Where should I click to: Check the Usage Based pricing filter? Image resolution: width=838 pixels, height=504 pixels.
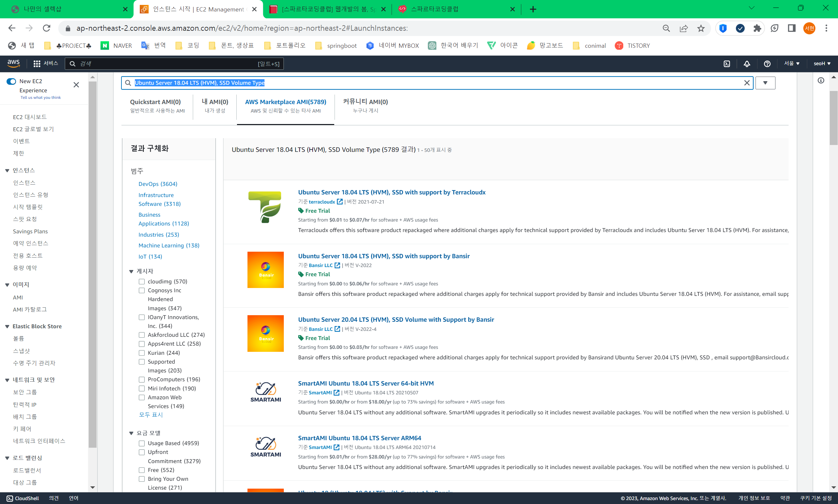pos(142,443)
